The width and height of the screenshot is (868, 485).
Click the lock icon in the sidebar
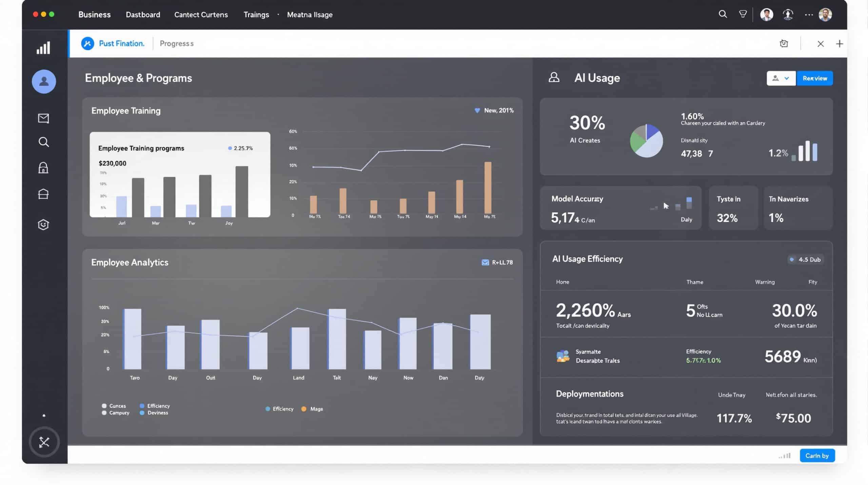[x=43, y=168]
